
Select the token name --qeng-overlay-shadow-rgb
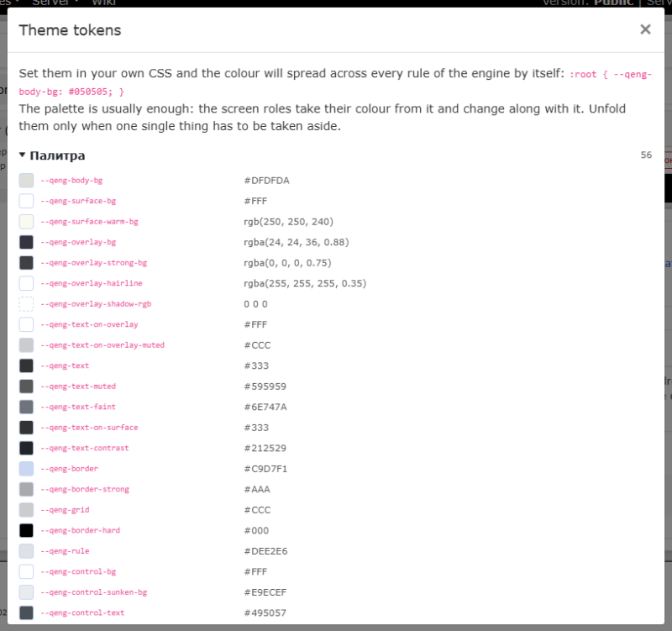point(96,304)
